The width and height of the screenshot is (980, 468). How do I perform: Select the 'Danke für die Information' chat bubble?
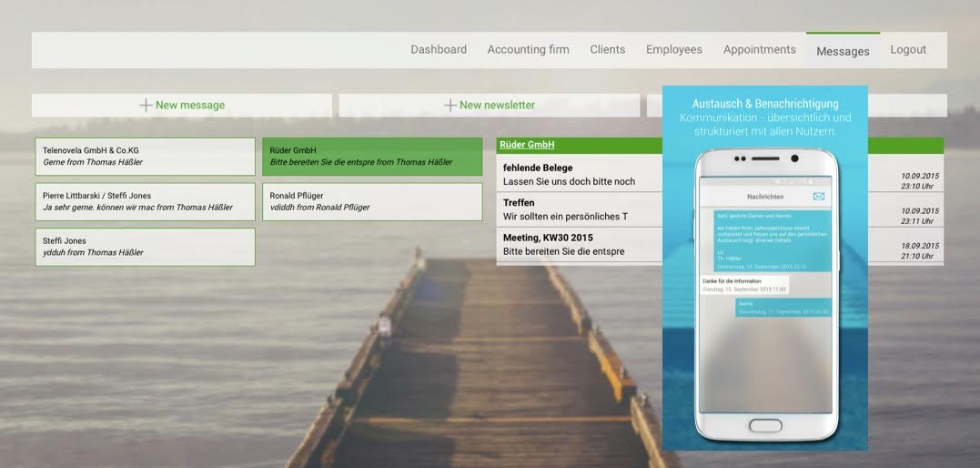coord(744,285)
